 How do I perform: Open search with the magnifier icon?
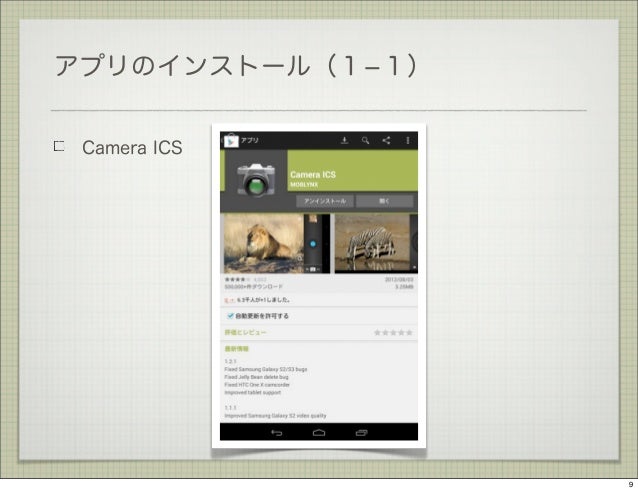pos(365,140)
